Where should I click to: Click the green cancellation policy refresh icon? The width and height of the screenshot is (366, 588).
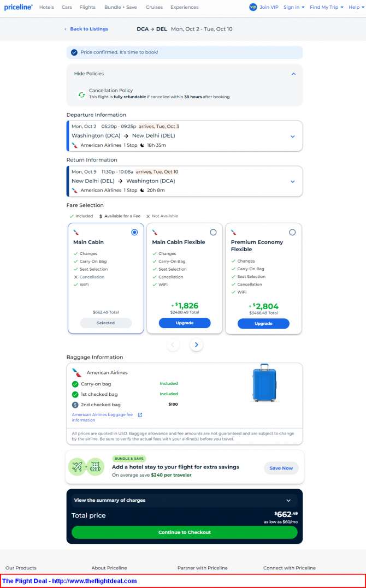coord(81,94)
